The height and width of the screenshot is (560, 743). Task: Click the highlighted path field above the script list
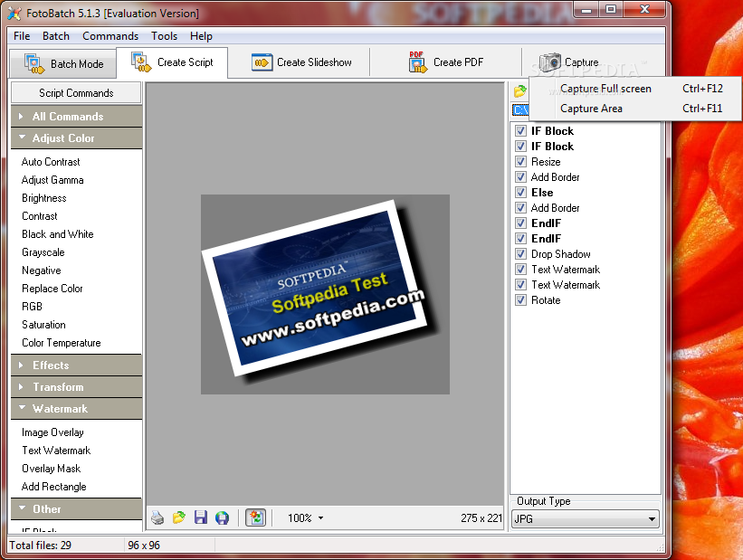(520, 109)
